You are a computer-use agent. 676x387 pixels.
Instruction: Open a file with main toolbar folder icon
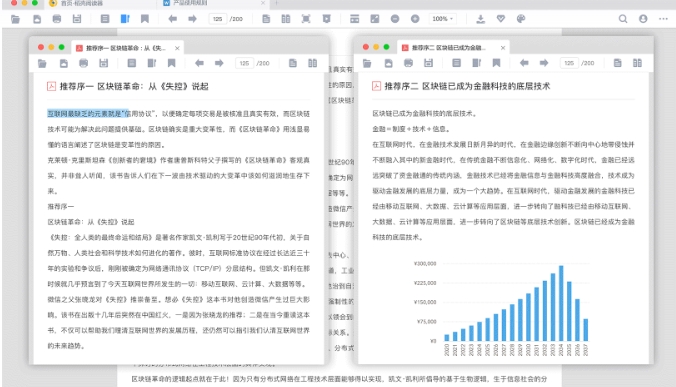coord(16,19)
